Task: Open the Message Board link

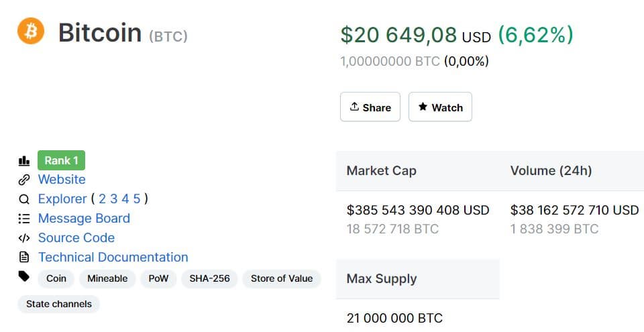Action: [x=84, y=219]
